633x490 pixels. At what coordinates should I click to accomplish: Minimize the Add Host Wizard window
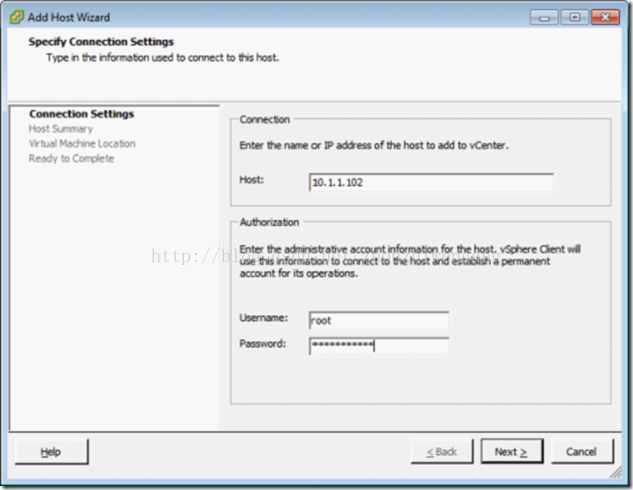(x=544, y=17)
